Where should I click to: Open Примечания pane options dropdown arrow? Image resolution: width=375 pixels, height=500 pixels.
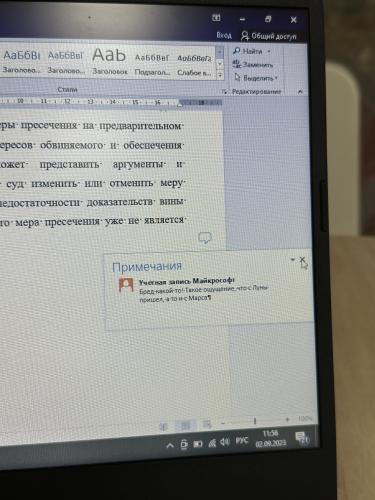pyautogui.click(x=293, y=259)
